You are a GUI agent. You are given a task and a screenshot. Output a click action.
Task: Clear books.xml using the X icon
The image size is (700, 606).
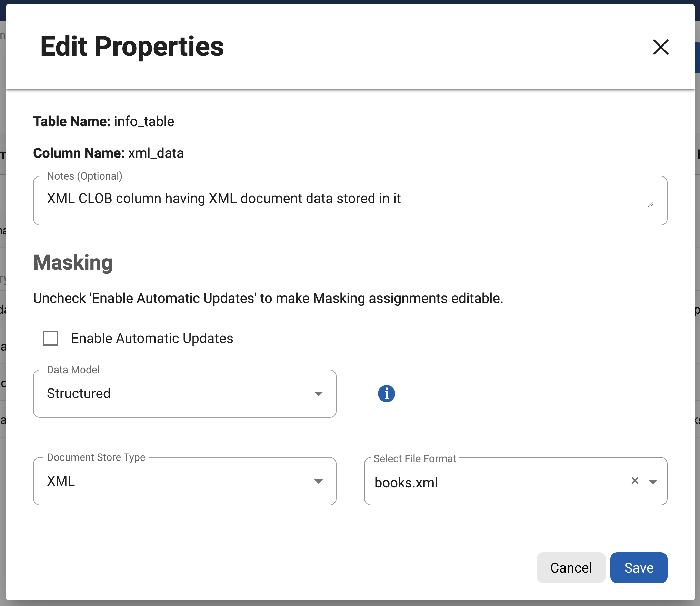(636, 481)
